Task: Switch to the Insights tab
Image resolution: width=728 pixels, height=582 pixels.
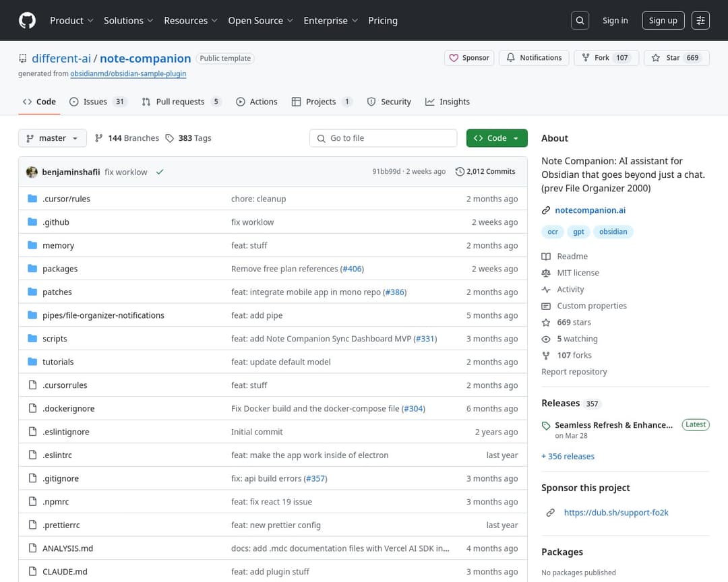Action: (x=447, y=102)
